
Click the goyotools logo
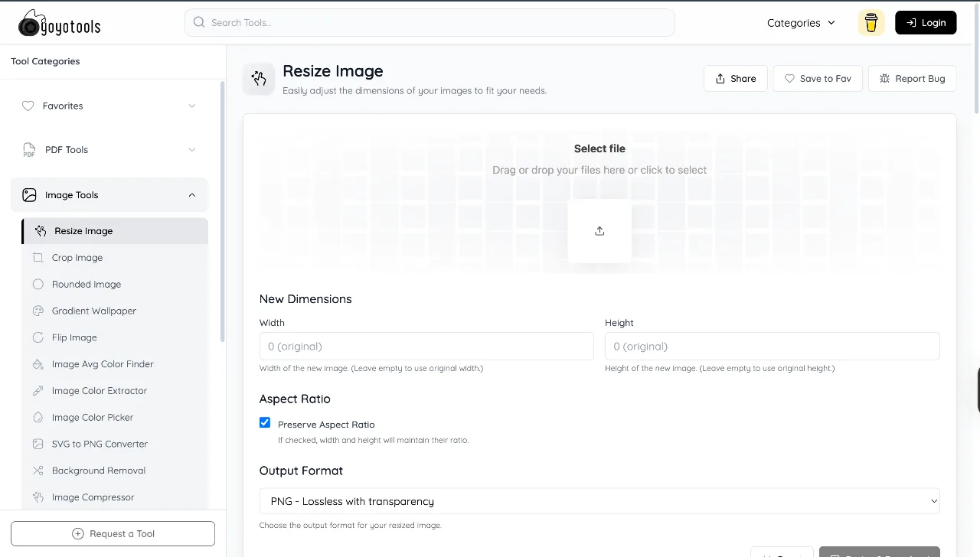pos(59,23)
